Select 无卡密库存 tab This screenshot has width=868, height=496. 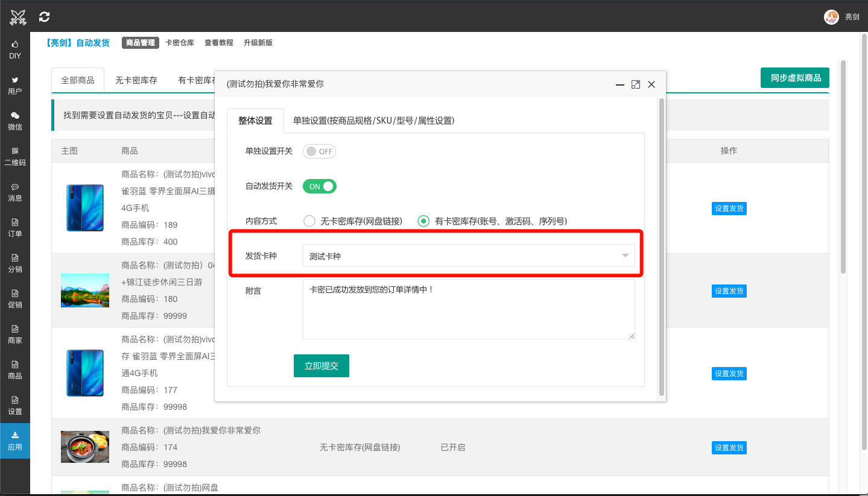(x=136, y=80)
